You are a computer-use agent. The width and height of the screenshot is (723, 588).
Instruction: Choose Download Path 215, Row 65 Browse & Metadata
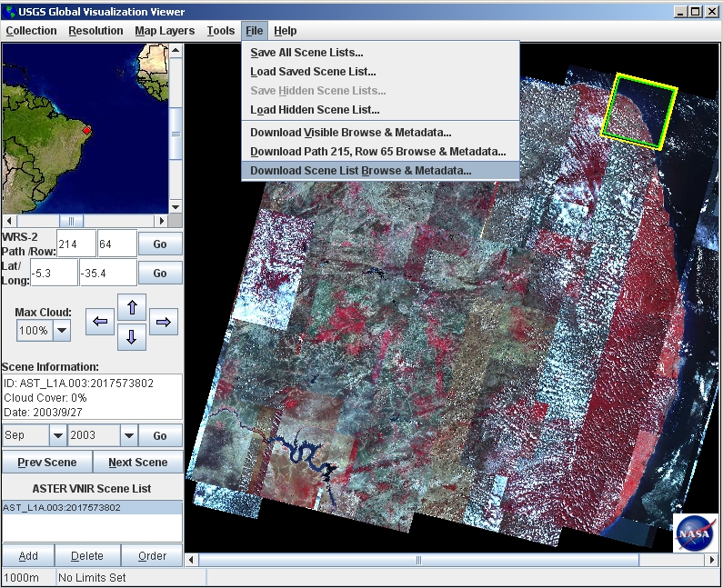pos(380,151)
